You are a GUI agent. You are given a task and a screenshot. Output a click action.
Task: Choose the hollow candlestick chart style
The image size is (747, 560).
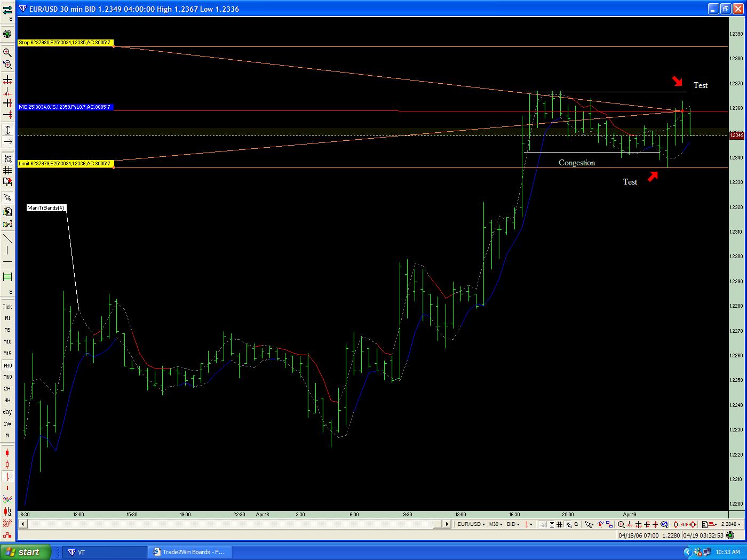(7, 465)
